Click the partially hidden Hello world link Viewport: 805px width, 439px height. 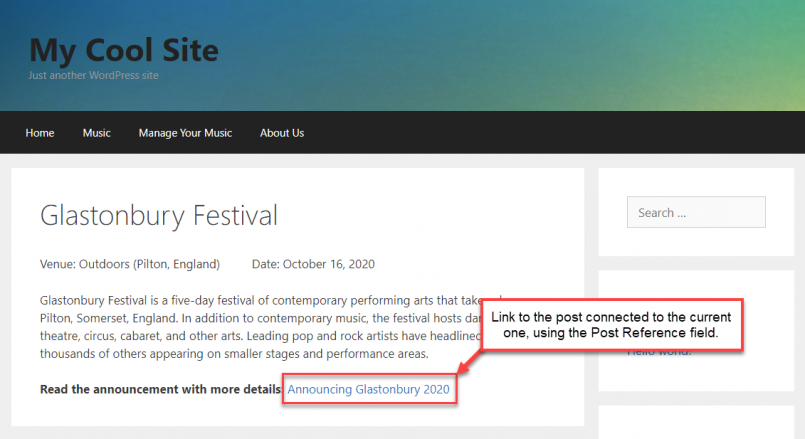pyautogui.click(x=659, y=353)
